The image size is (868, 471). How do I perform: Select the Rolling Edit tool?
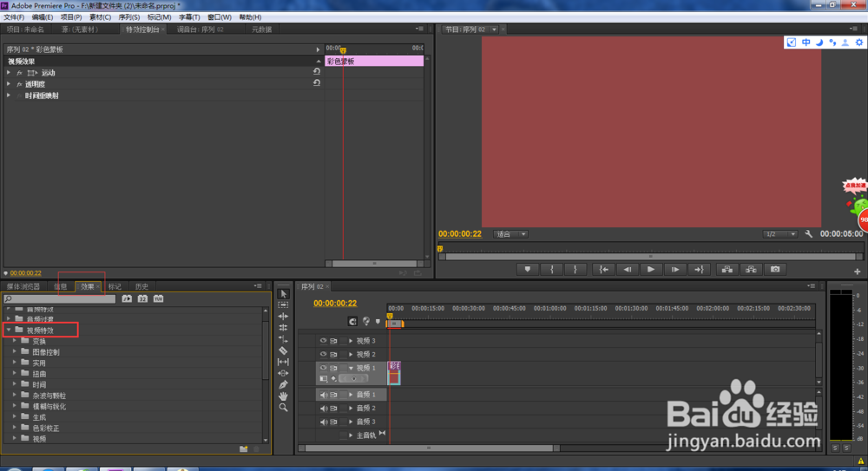(284, 328)
